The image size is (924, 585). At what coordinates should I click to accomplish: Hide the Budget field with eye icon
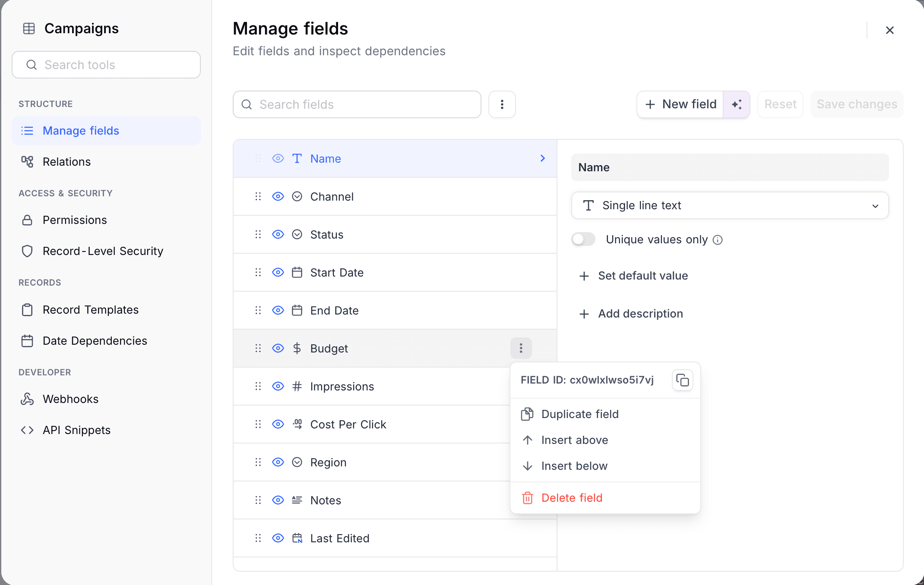coord(278,348)
